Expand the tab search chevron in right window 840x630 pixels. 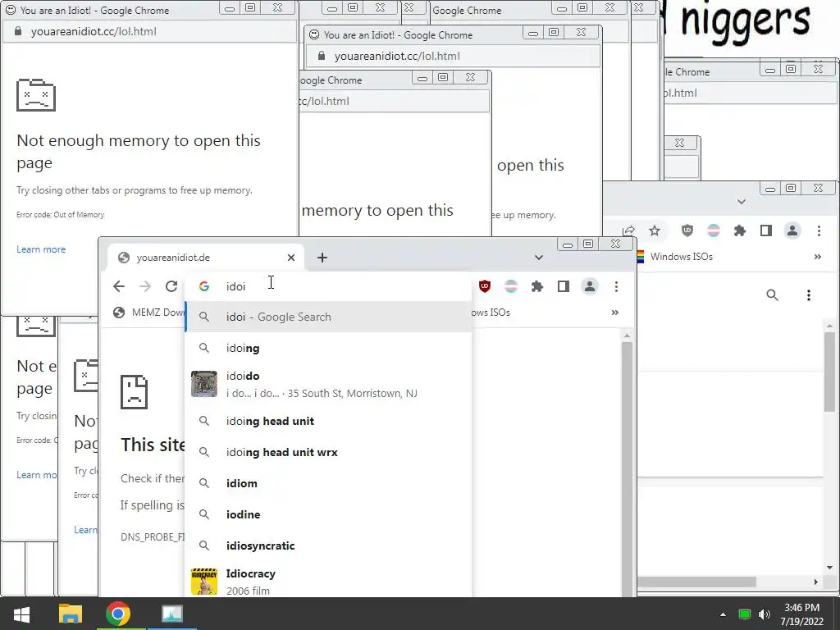(x=742, y=202)
